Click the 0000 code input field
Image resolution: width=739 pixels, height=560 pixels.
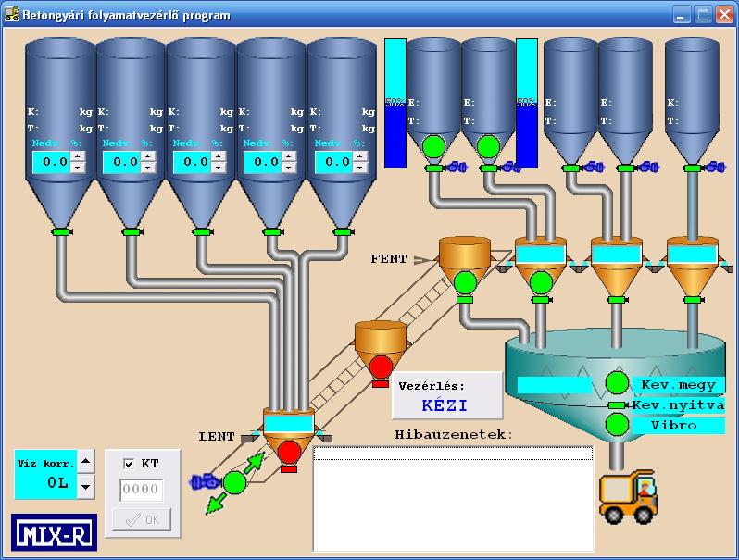141,490
